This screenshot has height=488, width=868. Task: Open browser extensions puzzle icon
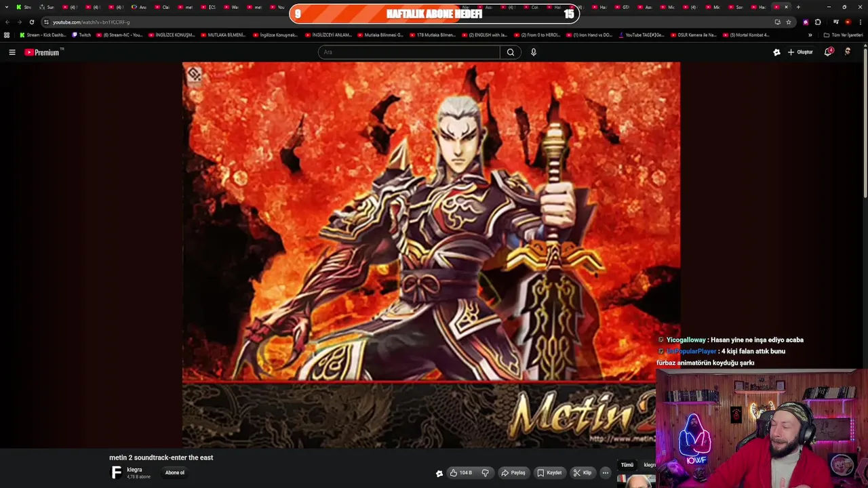tap(818, 22)
